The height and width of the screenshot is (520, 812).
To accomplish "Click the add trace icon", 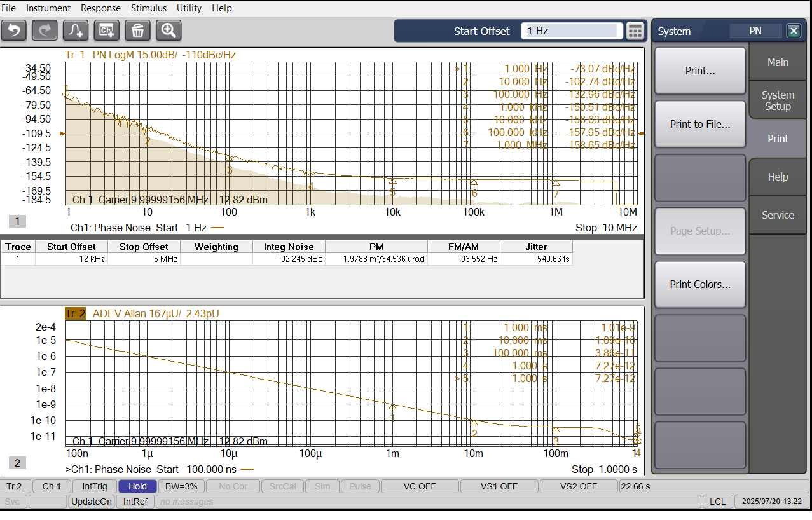I will [x=76, y=31].
